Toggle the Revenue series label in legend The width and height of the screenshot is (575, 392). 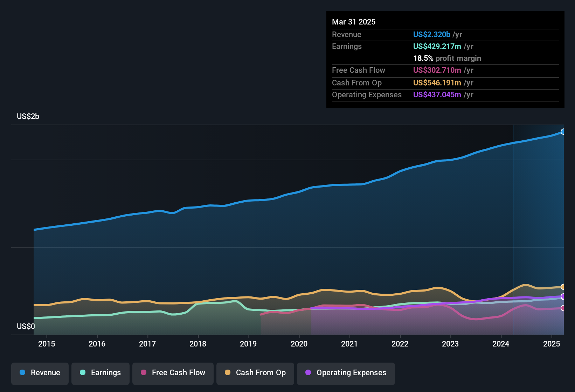click(x=45, y=372)
